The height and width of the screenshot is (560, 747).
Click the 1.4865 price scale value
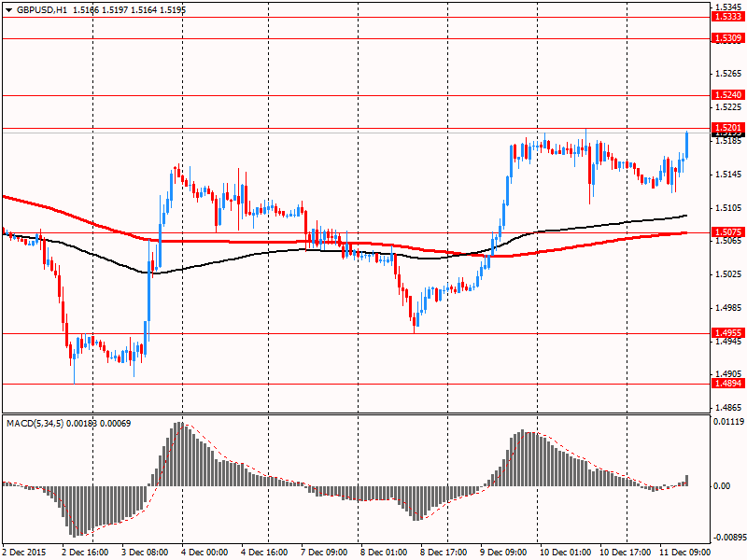[x=729, y=408]
